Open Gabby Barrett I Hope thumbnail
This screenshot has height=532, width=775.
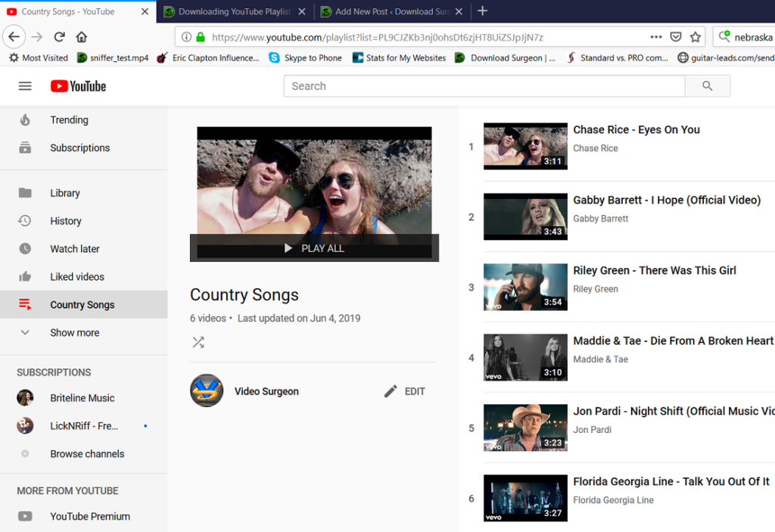point(525,216)
